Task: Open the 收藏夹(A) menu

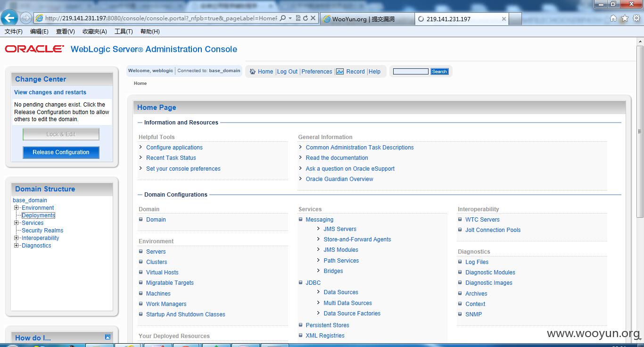Action: pos(94,32)
